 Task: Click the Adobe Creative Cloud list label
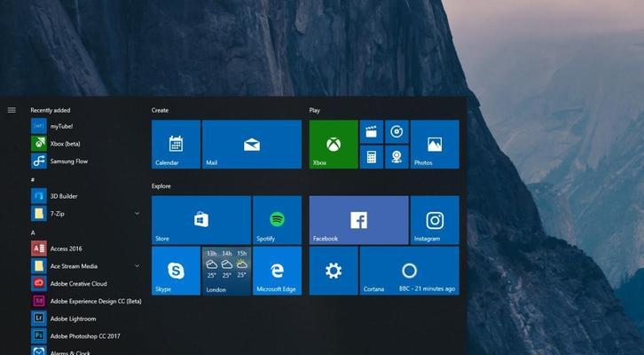coord(78,283)
